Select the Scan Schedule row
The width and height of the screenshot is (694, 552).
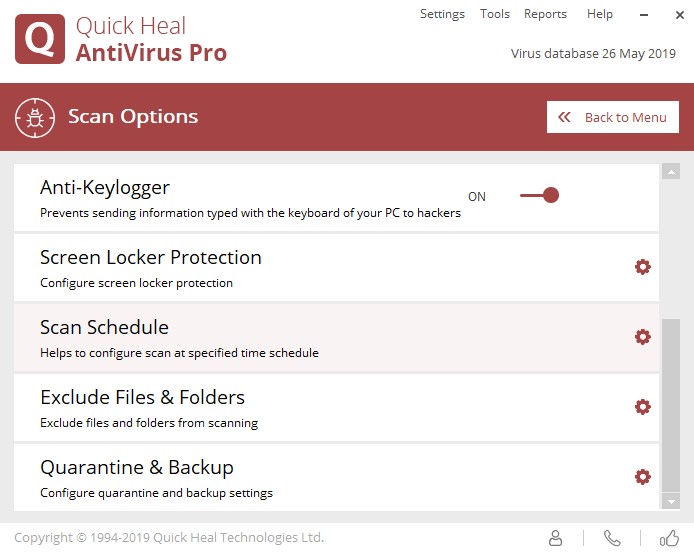tap(300, 338)
